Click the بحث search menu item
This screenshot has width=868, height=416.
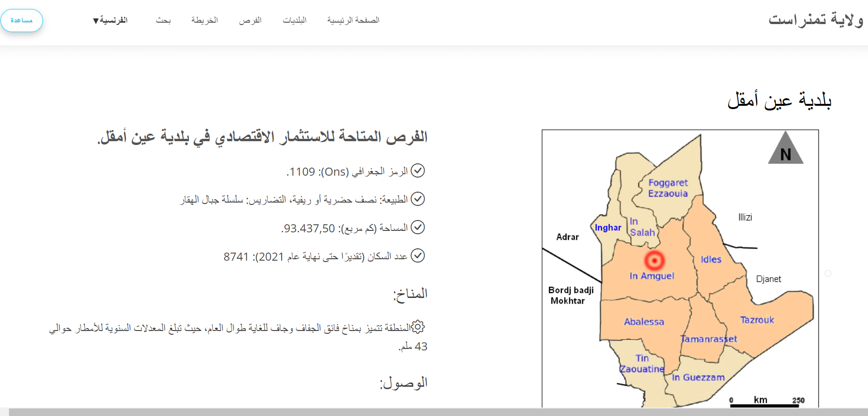[163, 20]
